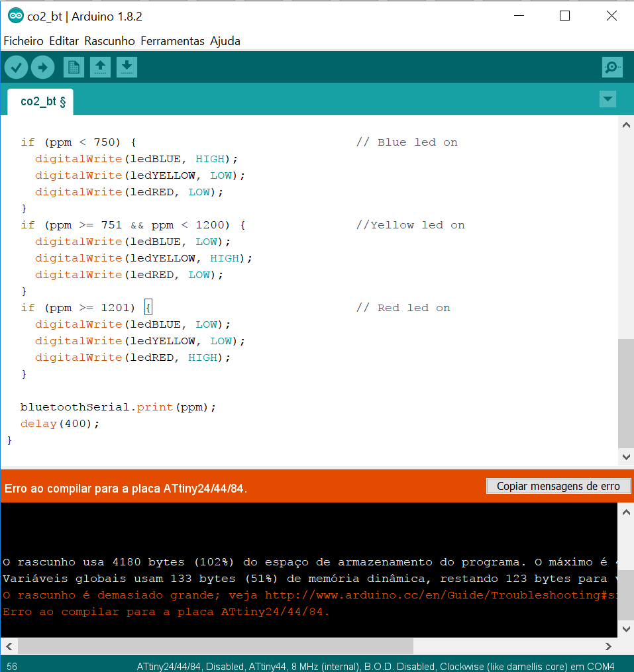The width and height of the screenshot is (634, 672).
Task: Click 'digitalWrite(ledYELLOW, HIGH);' line
Action: pos(143,258)
